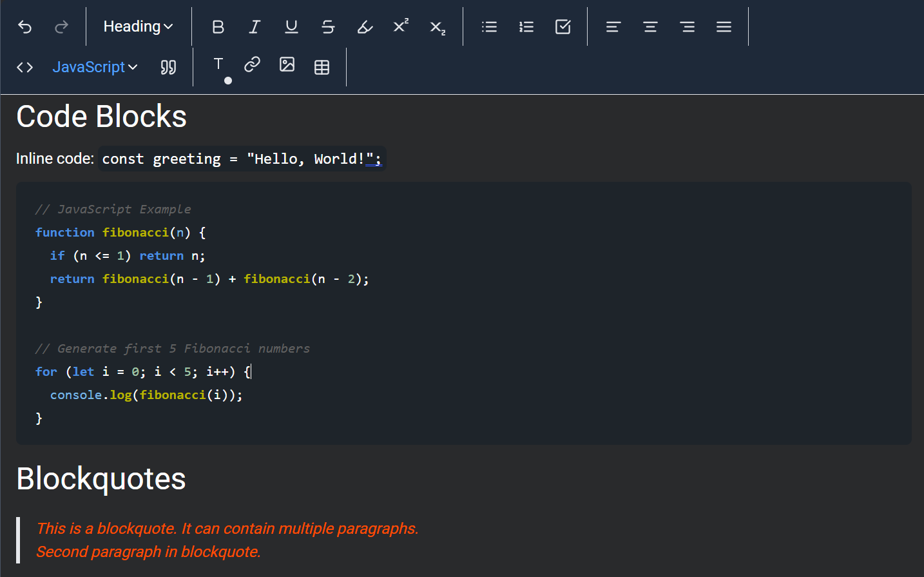Expand the Heading menu chevron
This screenshot has height=577, width=924.
(x=167, y=26)
